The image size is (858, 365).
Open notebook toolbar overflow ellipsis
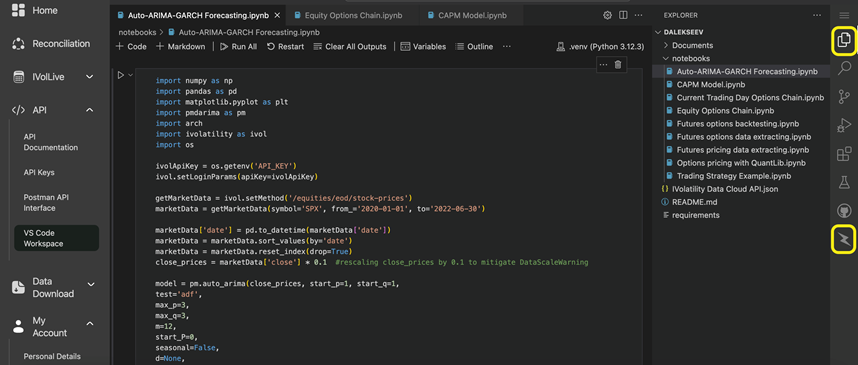pyautogui.click(x=507, y=47)
